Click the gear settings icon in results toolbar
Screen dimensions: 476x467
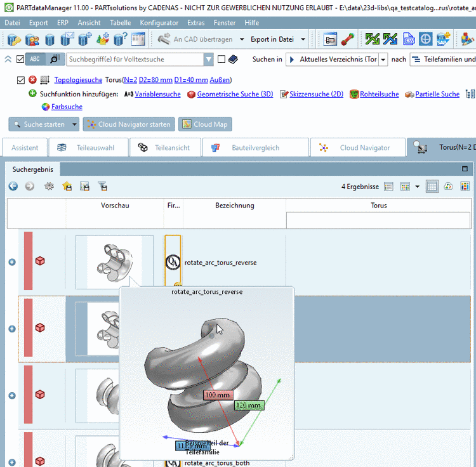[x=49, y=186]
